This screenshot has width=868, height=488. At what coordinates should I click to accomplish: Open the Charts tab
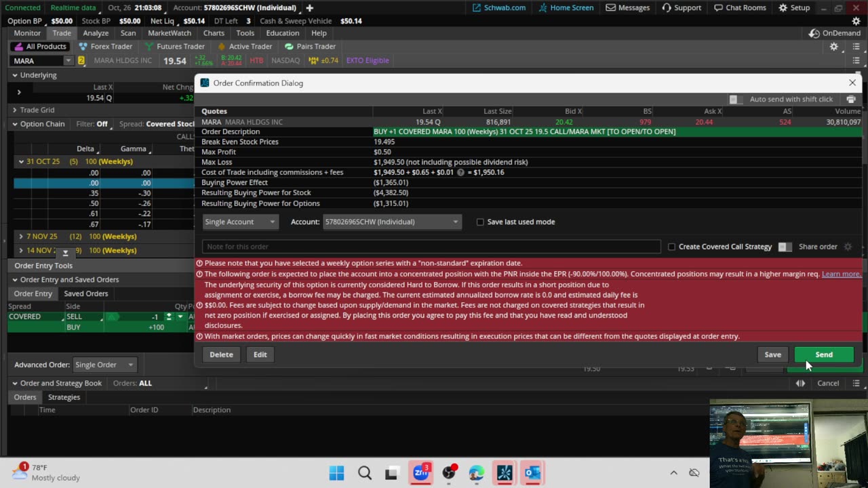[214, 33]
